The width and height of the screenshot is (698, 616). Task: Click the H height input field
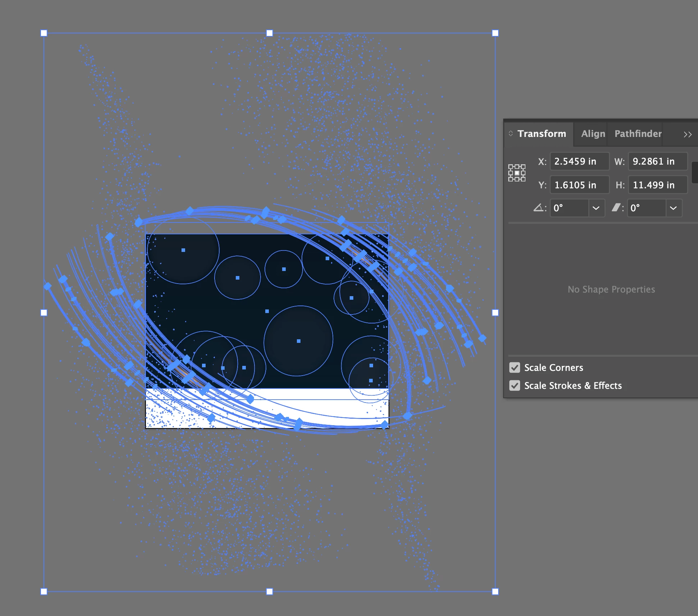657,185
